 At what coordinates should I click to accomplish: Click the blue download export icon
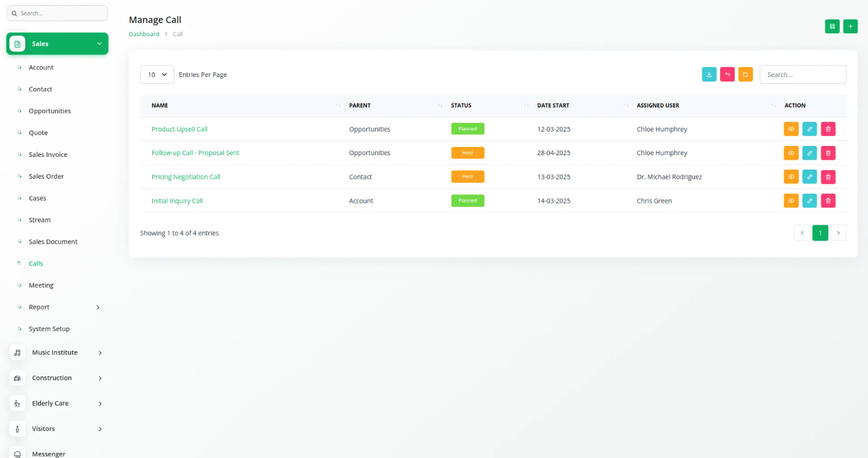point(709,74)
